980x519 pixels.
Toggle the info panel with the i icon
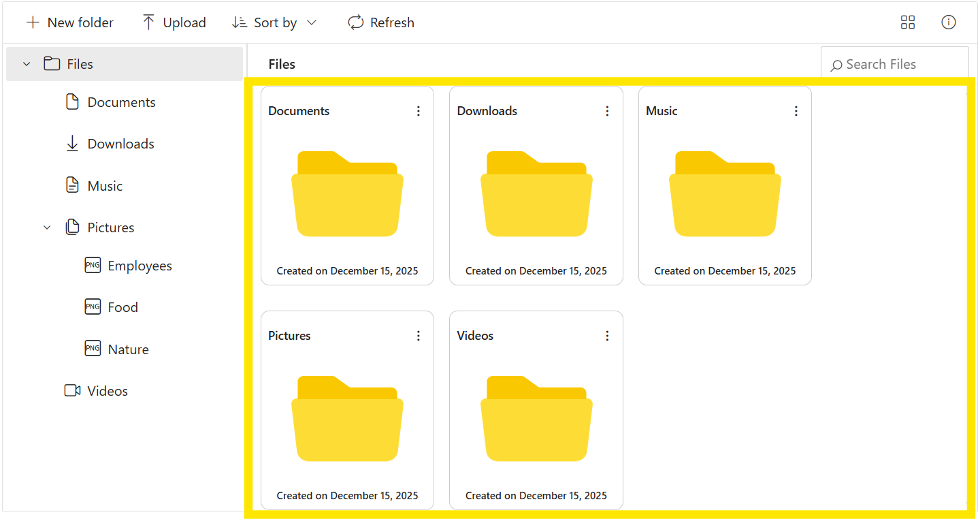(949, 22)
